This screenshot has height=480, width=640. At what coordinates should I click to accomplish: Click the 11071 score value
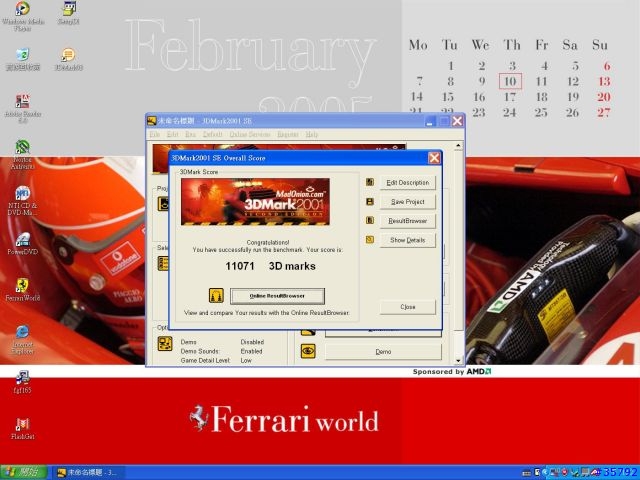point(240,266)
